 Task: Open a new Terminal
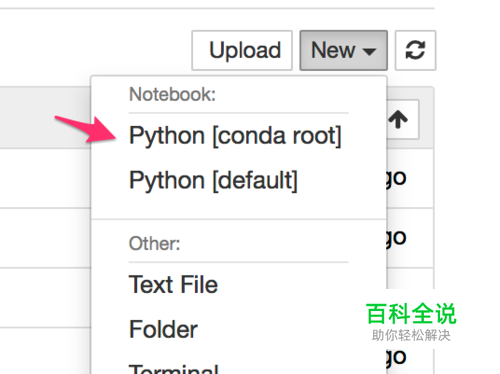[174, 368]
